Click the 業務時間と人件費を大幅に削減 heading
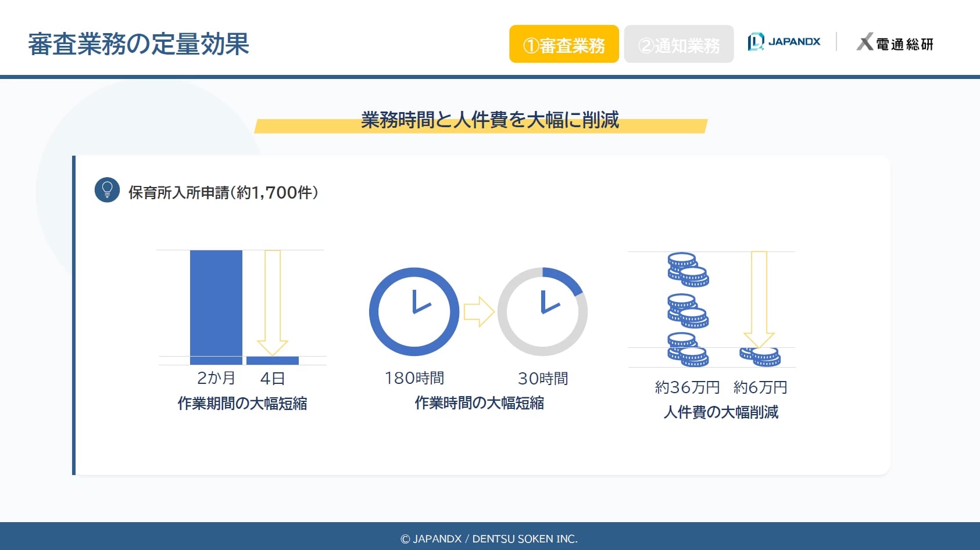 tap(489, 120)
